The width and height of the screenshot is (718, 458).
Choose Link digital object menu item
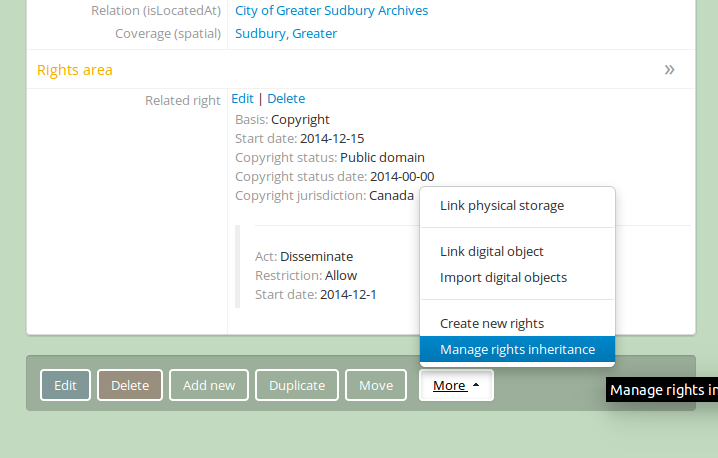[x=491, y=252]
